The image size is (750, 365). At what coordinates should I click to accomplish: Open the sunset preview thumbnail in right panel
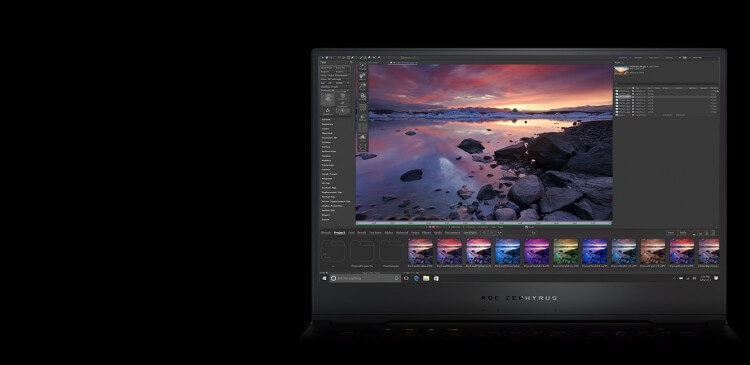(621, 70)
